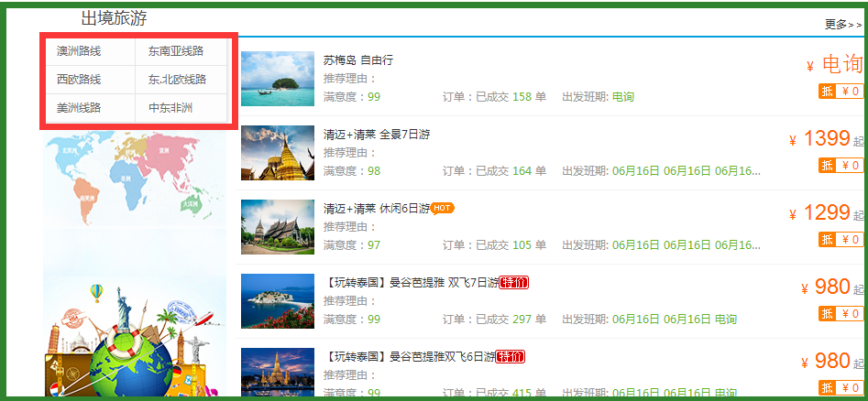Go to 西欧路线 routes
The width and height of the screenshot is (868, 401).
(79, 80)
